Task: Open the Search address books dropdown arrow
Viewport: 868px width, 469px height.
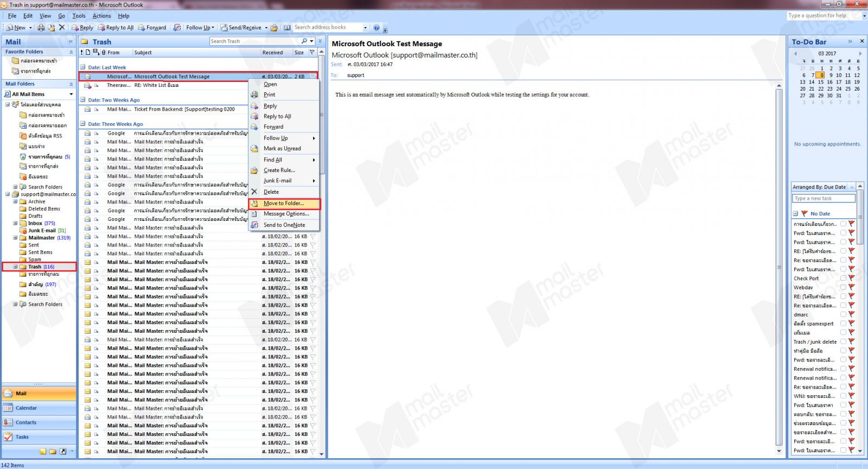Action: pos(365,27)
